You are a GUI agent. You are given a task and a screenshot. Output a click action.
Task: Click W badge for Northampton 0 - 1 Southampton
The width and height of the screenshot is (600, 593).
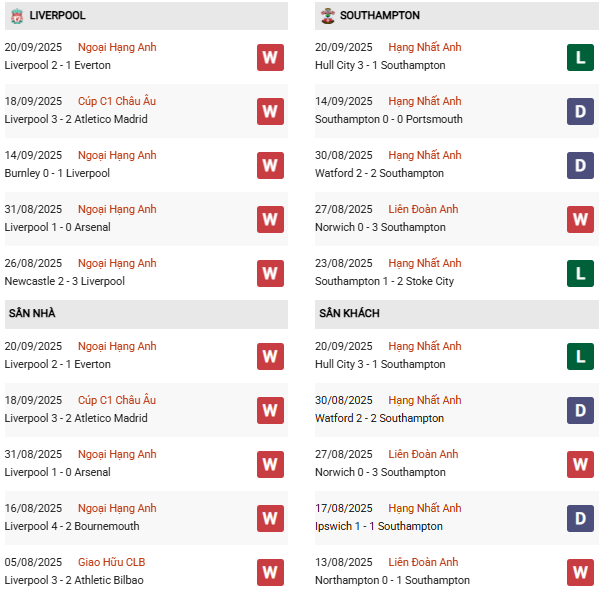click(x=580, y=572)
